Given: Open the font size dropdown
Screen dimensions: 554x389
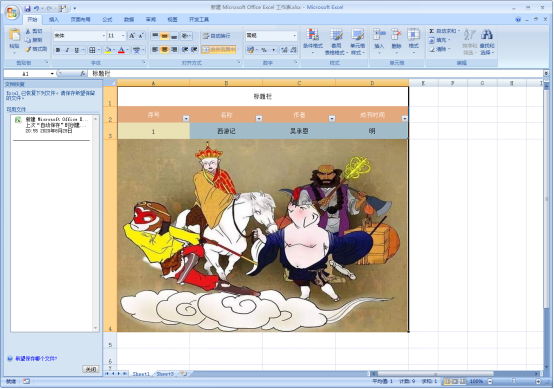Looking at the screenshot, I should tap(123, 36).
